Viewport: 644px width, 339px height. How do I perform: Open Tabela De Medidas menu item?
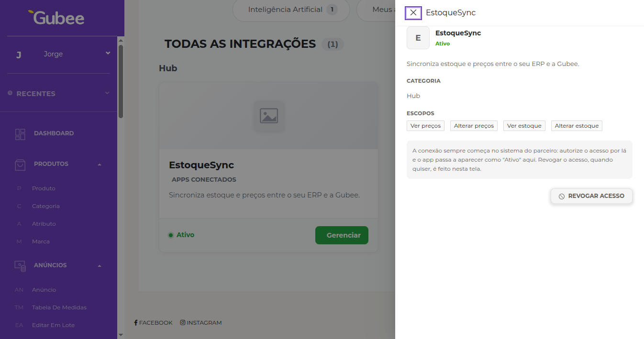(59, 307)
